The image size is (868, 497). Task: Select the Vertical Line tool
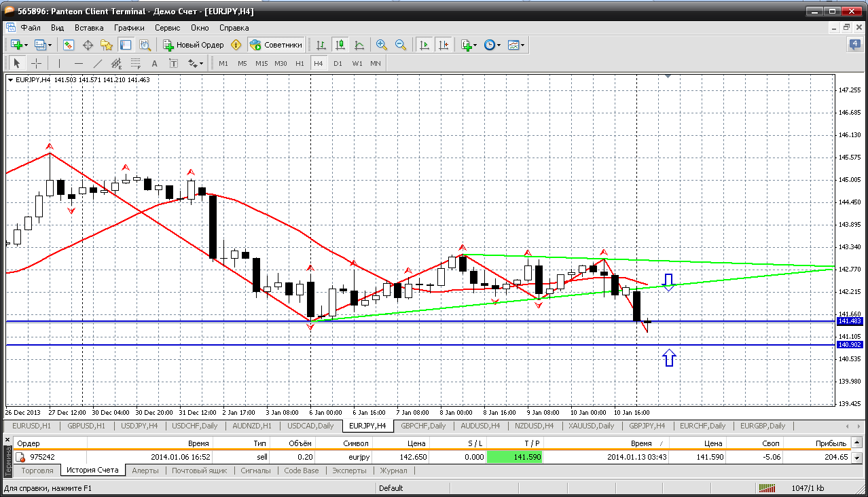pyautogui.click(x=59, y=63)
